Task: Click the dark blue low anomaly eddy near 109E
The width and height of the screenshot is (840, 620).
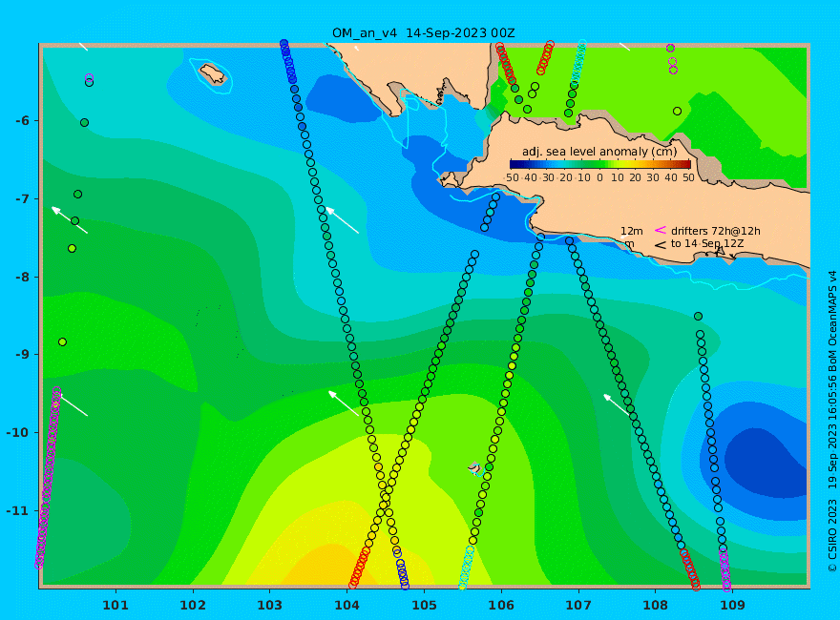Action: 764,461
